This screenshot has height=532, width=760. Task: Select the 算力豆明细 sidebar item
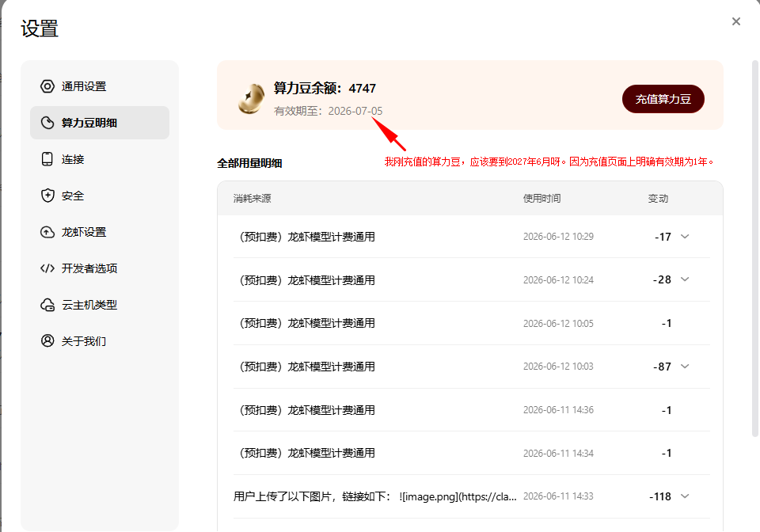tap(100, 123)
